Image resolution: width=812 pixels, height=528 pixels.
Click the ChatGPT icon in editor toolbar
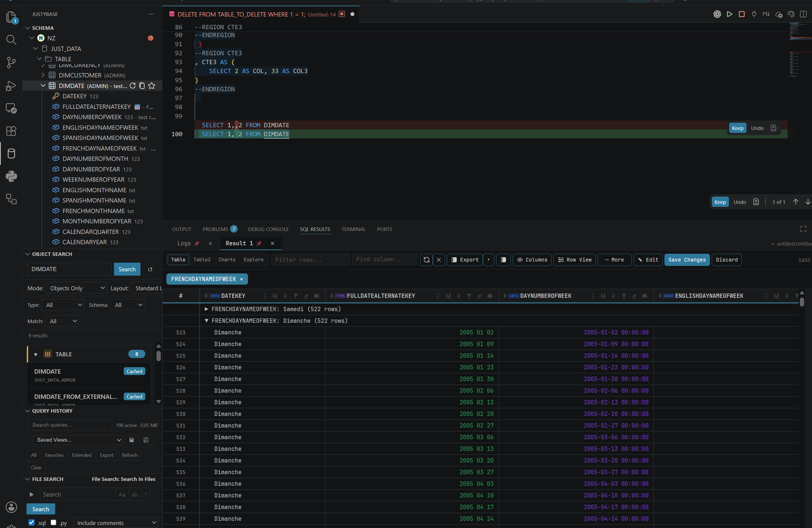point(717,14)
